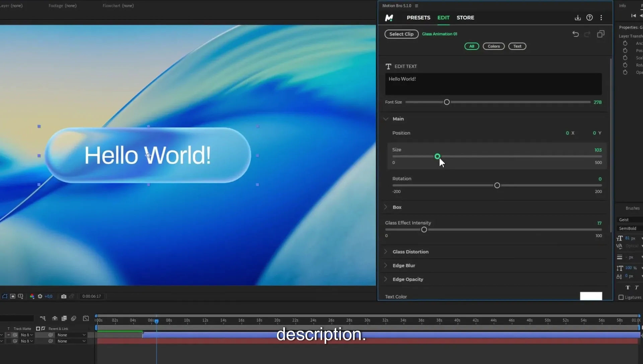Click composition mini-flowchart icon in timeline
This screenshot has width=643, height=364.
click(x=43, y=318)
